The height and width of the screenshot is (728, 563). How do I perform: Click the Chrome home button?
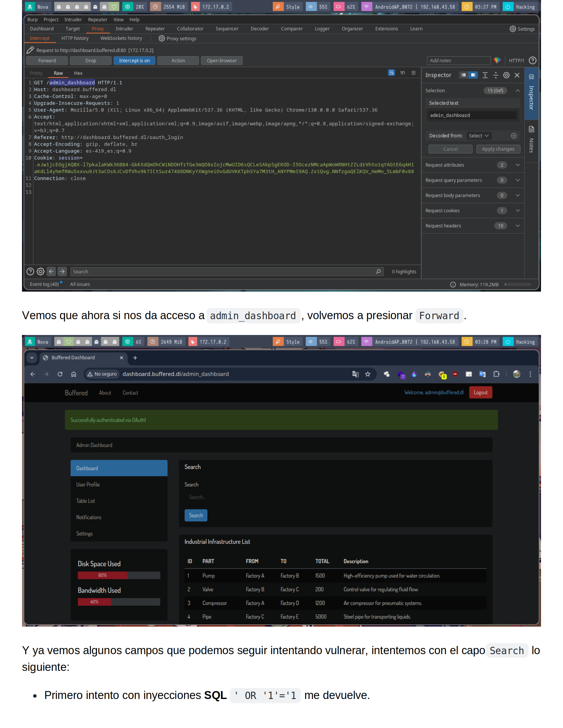(x=74, y=374)
